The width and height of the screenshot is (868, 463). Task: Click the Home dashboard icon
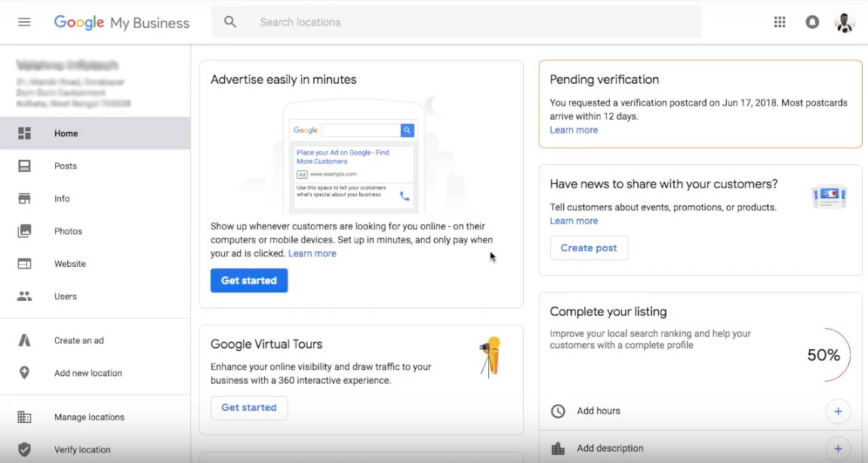(24, 133)
